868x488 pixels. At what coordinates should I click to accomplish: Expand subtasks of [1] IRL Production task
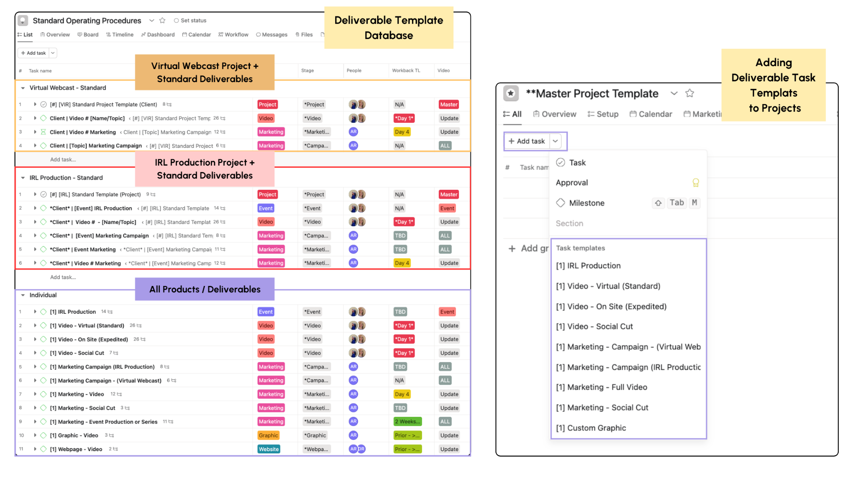coord(34,311)
